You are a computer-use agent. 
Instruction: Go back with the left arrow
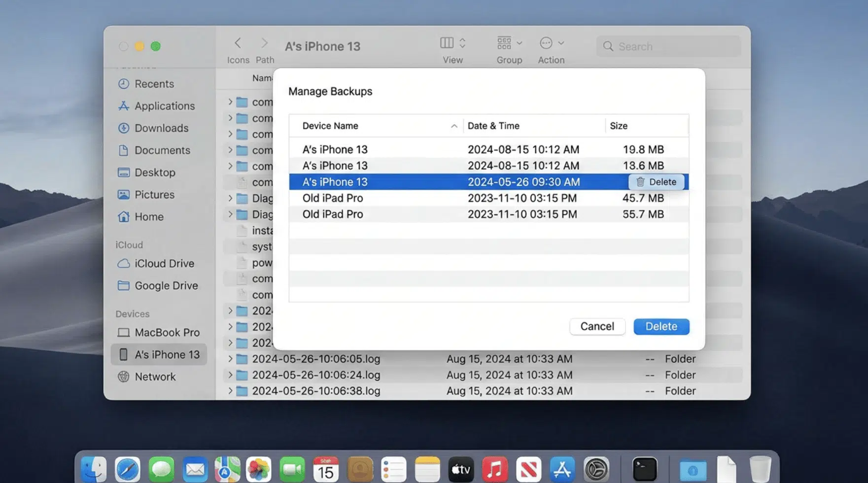click(x=238, y=43)
